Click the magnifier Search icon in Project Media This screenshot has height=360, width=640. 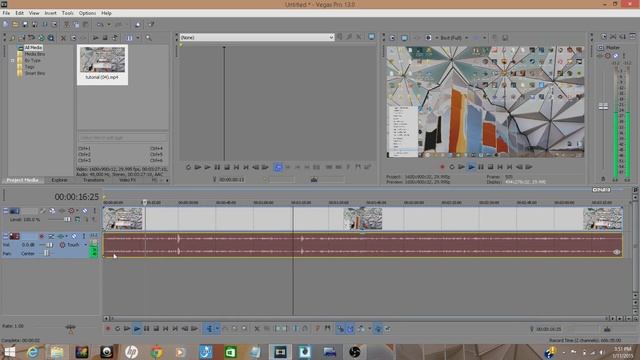149,38
